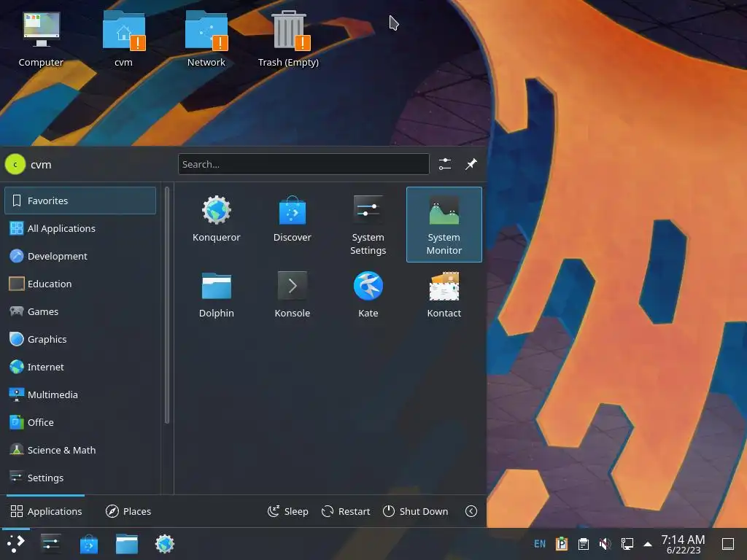747x560 pixels.
Task: Open Games category
Action: click(x=80, y=311)
